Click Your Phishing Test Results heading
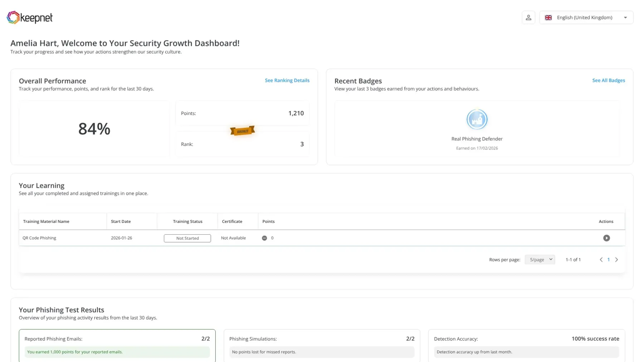The width and height of the screenshot is (644, 362). pos(61,310)
